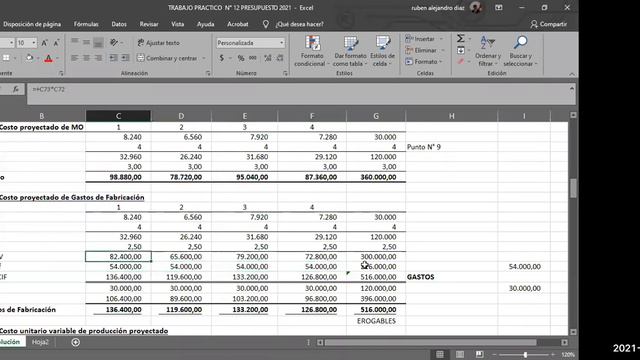Collapse the ribbon with the chevron
The width and height of the screenshot is (640, 360).
point(571,74)
